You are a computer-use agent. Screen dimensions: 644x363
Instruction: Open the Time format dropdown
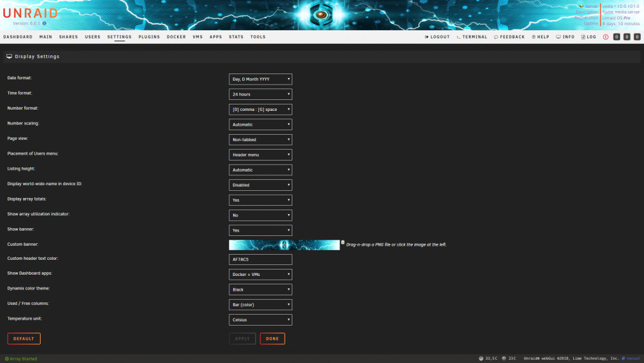(260, 94)
